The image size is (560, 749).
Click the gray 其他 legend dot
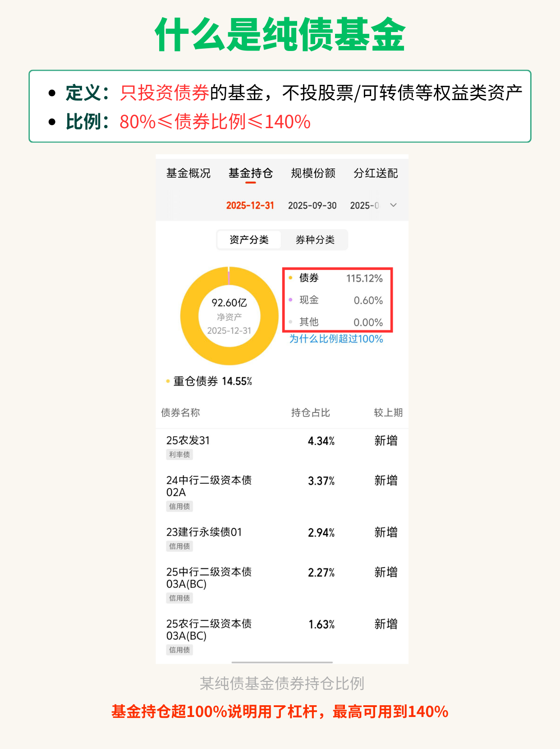coord(291,322)
